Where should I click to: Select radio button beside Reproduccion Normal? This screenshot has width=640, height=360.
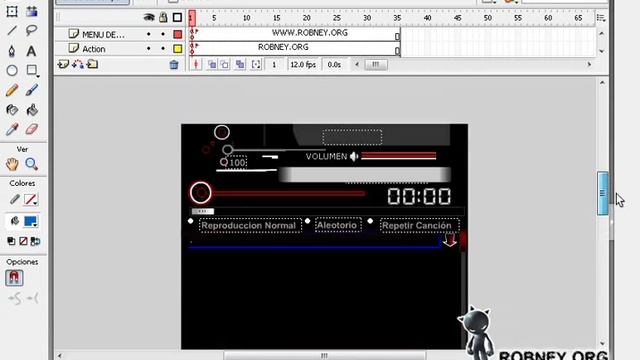(x=191, y=221)
